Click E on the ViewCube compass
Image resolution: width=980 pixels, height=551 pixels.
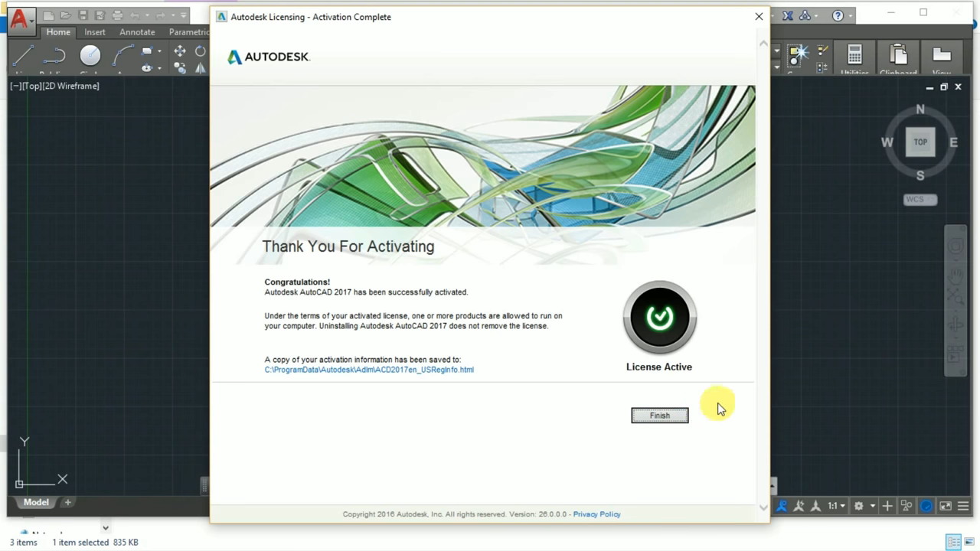click(953, 142)
